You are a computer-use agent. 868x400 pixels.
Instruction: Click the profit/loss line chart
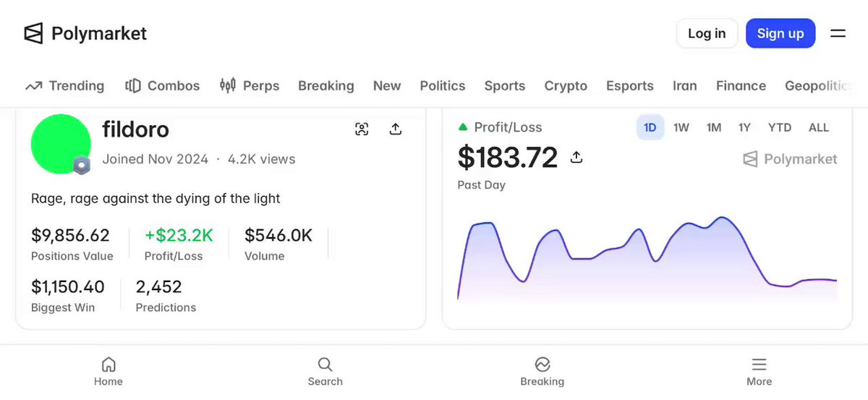point(647,259)
